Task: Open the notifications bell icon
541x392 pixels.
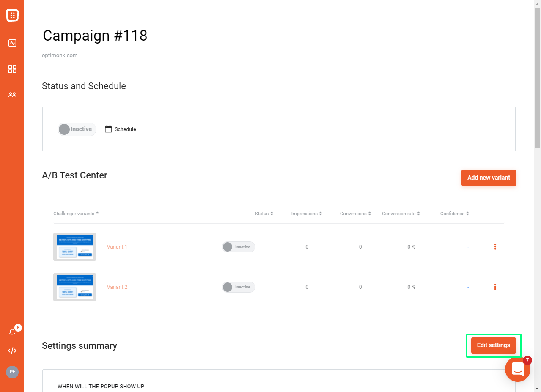Action: pyautogui.click(x=12, y=332)
